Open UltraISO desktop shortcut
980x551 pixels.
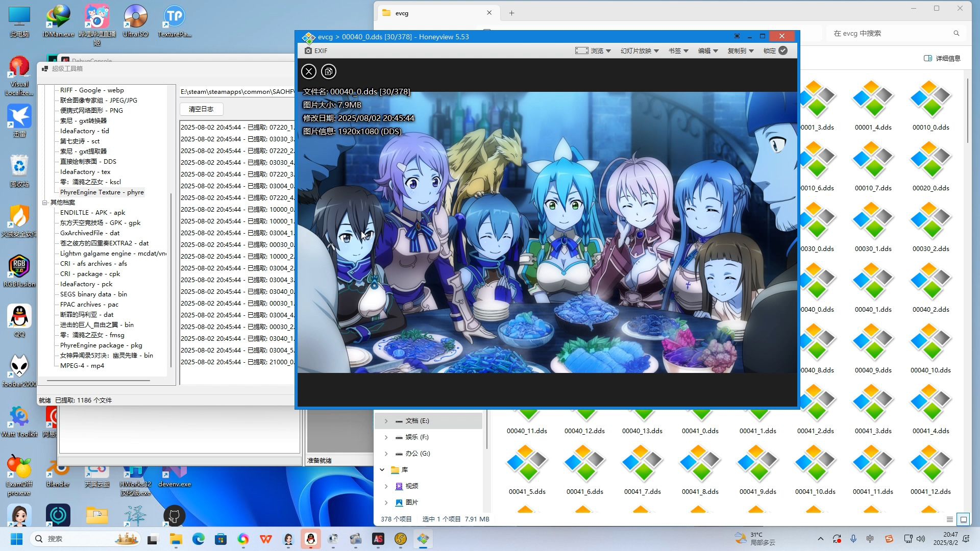tap(136, 21)
